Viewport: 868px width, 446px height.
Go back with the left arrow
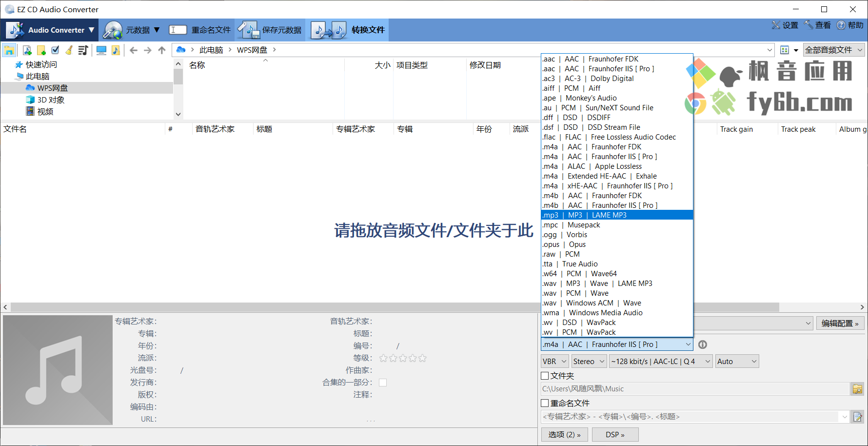[134, 50]
